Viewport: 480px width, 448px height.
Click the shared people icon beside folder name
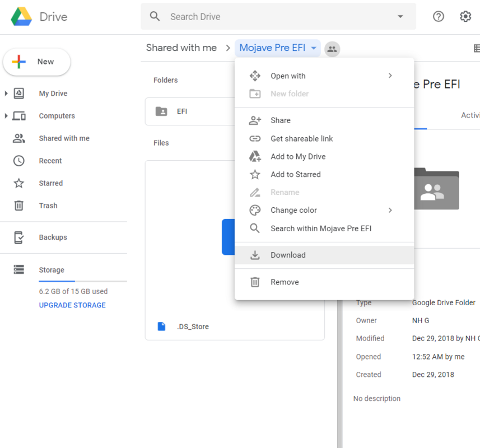point(332,49)
